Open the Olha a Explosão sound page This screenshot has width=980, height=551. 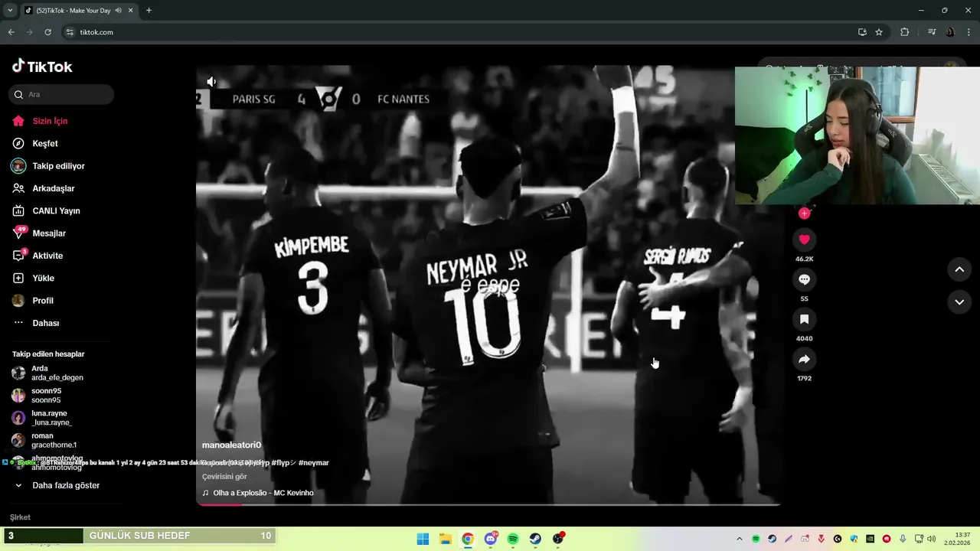coord(258,493)
